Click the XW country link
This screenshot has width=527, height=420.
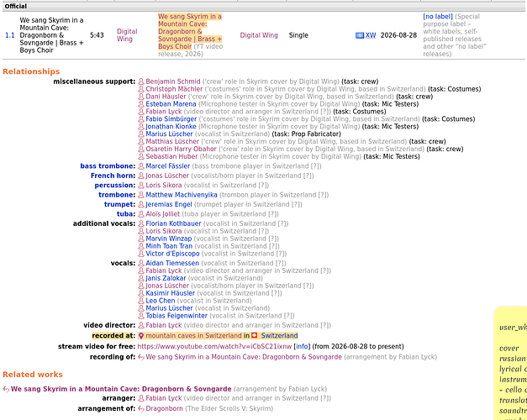tap(371, 35)
